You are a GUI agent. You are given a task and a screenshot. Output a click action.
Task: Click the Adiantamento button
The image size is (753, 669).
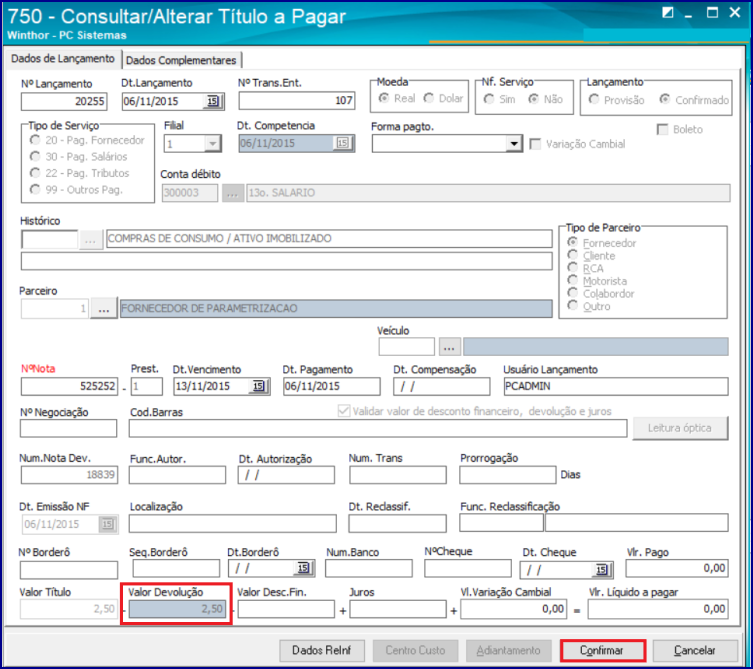click(509, 650)
